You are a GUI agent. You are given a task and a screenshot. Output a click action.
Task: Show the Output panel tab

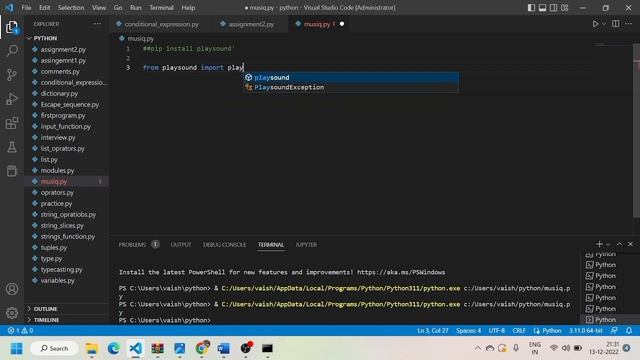pyautogui.click(x=181, y=244)
